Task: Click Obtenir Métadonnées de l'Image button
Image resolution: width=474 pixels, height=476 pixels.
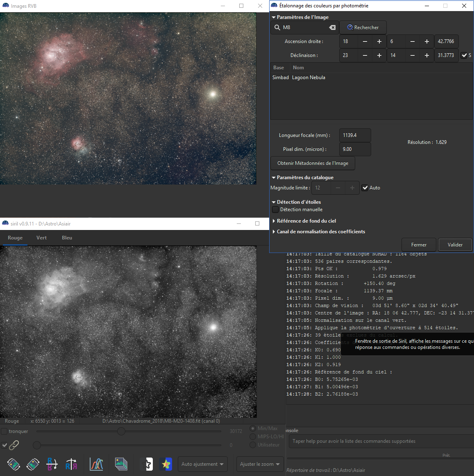Action: point(313,163)
